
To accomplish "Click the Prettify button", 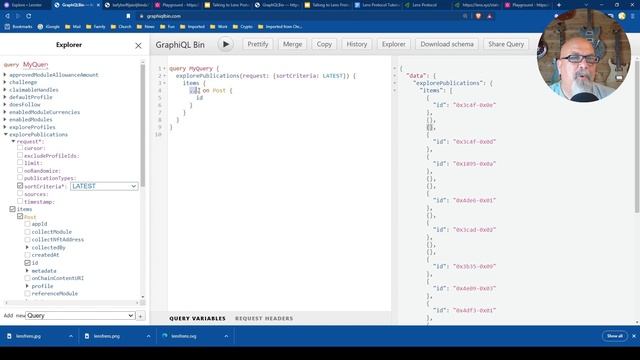I will pos(258,44).
